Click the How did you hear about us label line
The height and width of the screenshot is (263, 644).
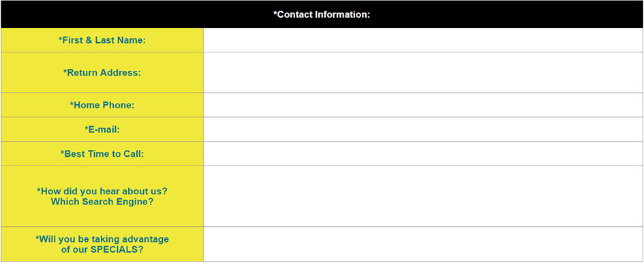[102, 191]
